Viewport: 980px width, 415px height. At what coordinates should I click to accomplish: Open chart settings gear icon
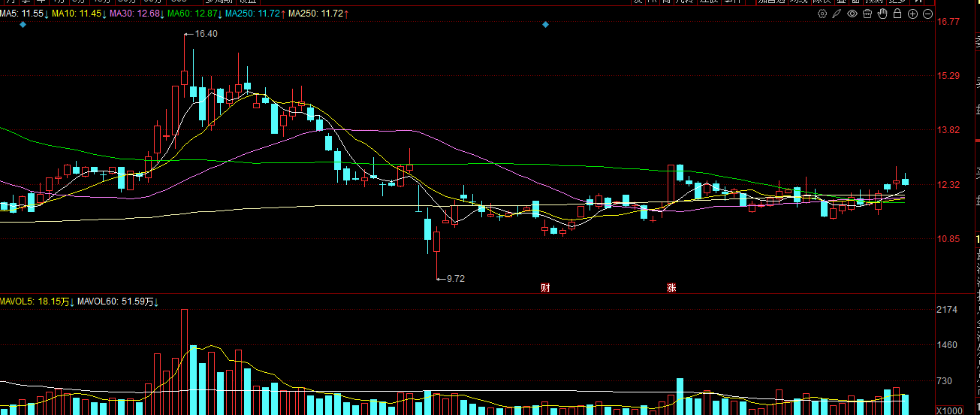(822, 14)
